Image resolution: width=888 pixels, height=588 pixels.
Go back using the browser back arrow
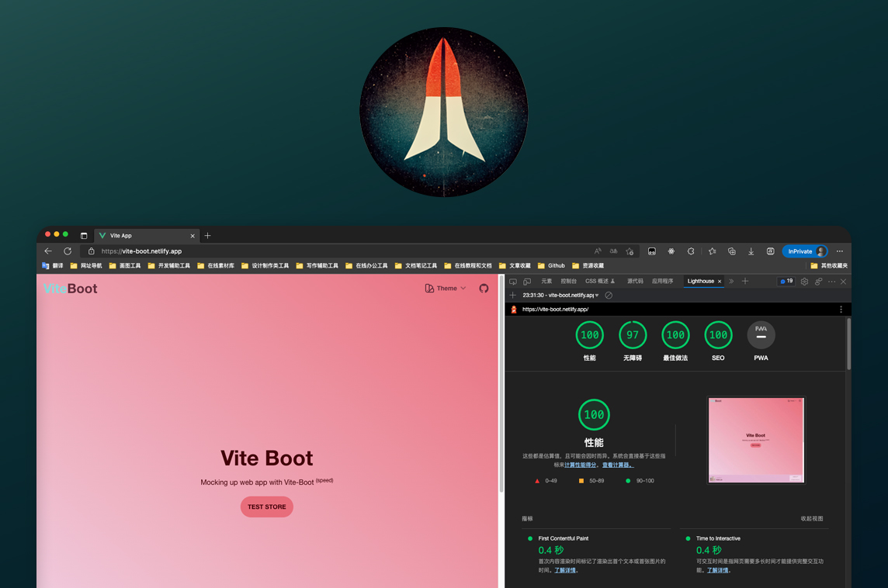pos(48,251)
